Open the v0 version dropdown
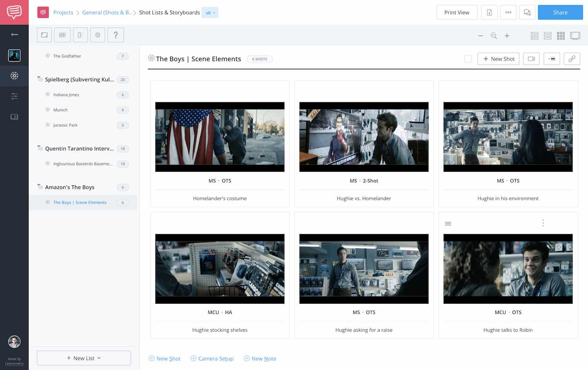Image resolution: width=588 pixels, height=370 pixels. [210, 13]
